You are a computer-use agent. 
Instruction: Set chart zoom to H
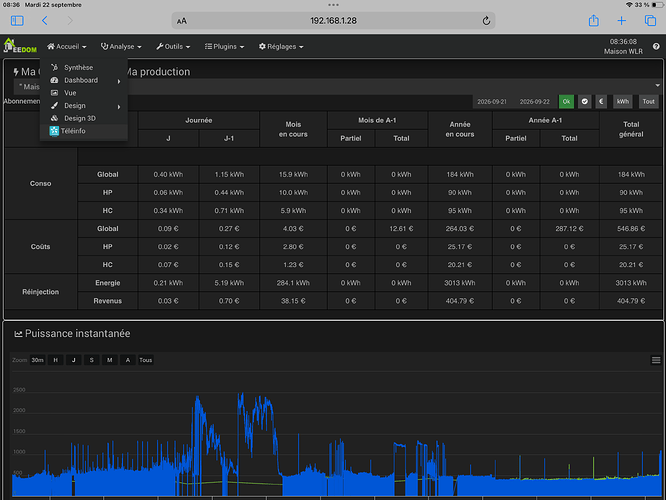56,360
